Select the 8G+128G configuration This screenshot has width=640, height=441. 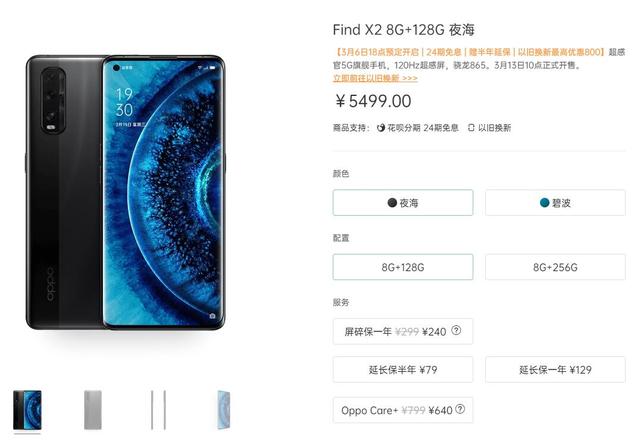(403, 267)
